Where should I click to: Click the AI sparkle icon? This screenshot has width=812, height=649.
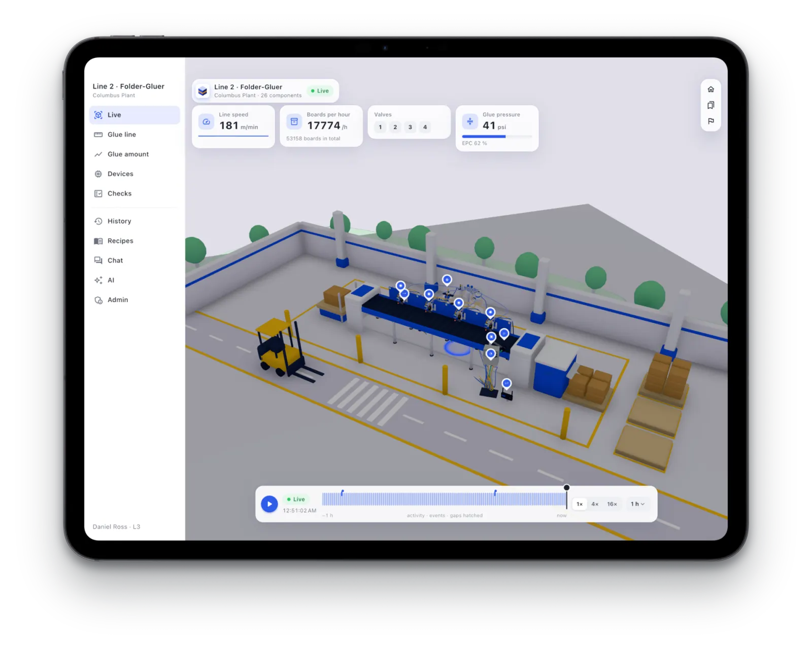coord(98,280)
